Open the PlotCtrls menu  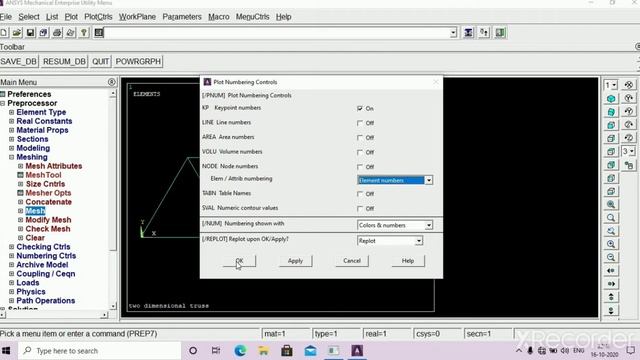click(x=98, y=17)
